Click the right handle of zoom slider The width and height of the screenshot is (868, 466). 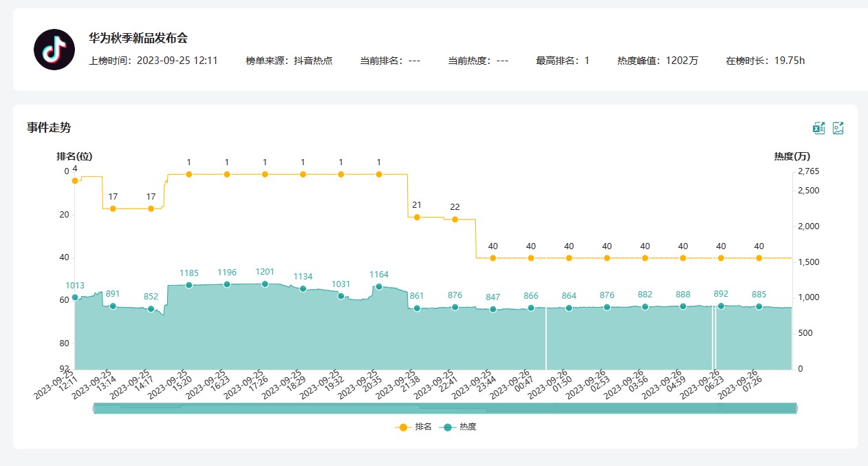796,408
